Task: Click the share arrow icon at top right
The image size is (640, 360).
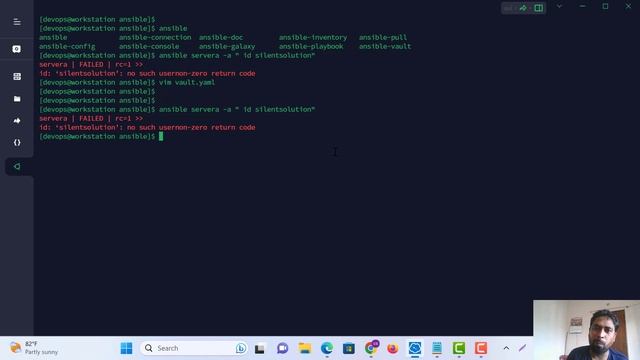Action: coord(523,8)
